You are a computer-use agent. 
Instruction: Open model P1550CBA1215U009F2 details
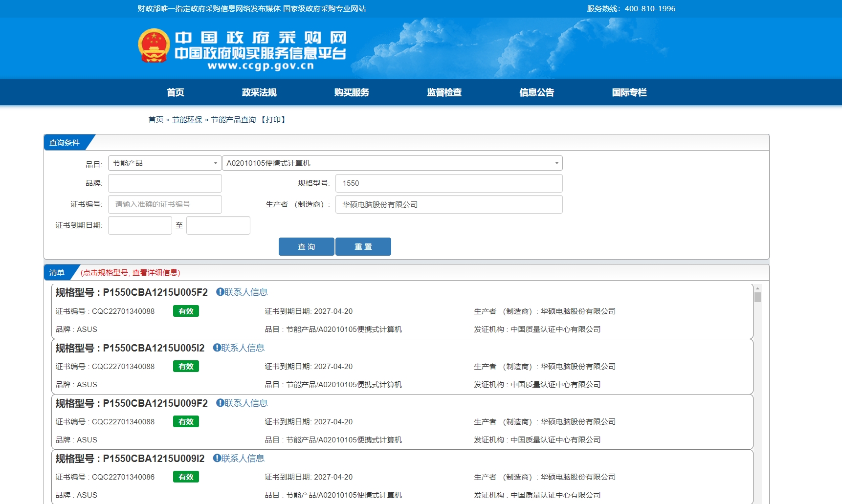click(x=155, y=403)
